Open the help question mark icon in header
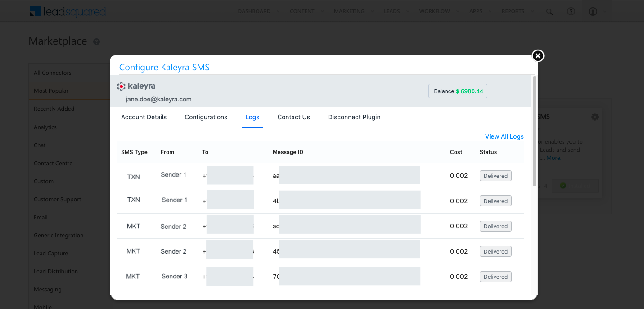644x309 pixels. click(x=571, y=12)
